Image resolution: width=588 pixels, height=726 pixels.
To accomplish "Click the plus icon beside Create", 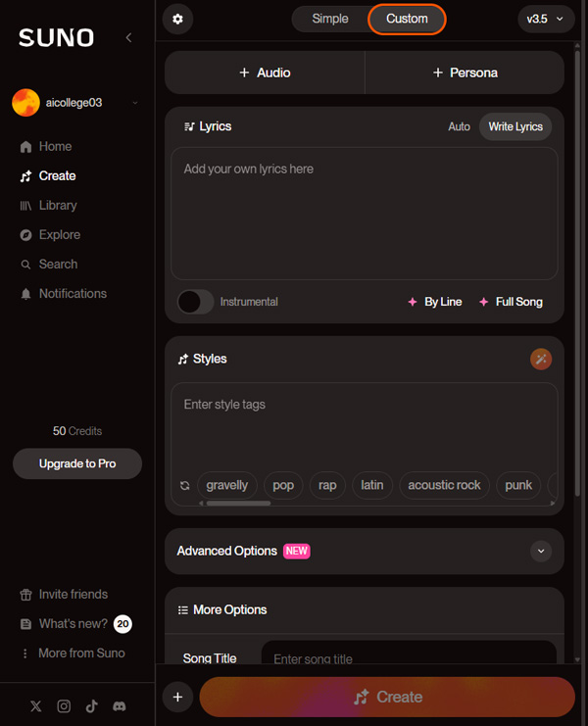I will point(177,697).
